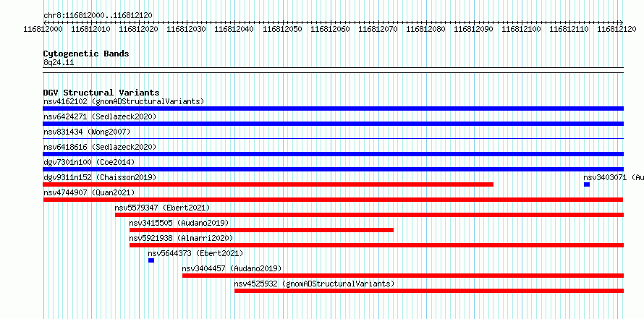Image resolution: width=644 pixels, height=319 pixels.
Task: Click ruler position 116812050
Action: (282, 29)
